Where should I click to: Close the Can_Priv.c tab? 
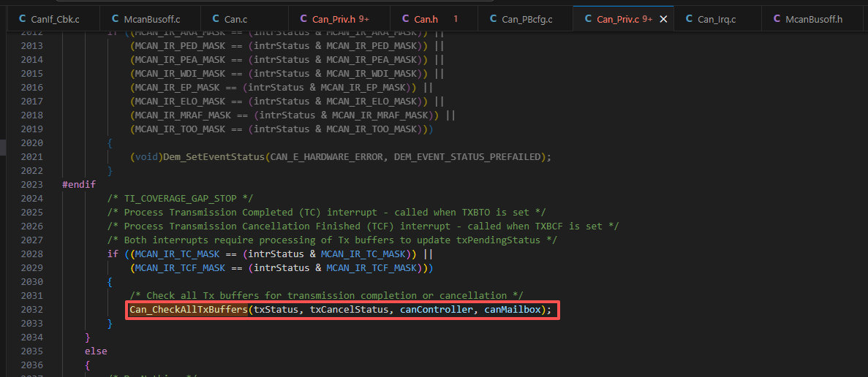pos(664,19)
